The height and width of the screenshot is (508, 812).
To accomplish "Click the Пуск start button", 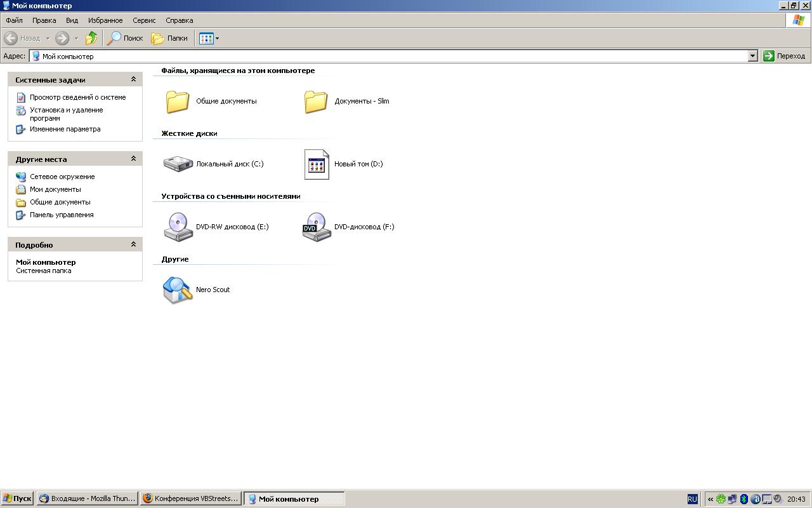I will point(17,498).
